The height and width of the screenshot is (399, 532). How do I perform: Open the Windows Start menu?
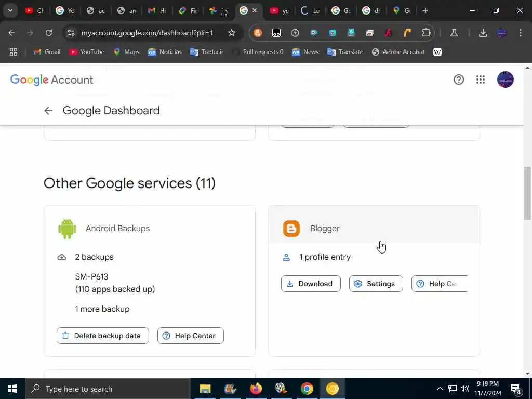tap(12, 389)
